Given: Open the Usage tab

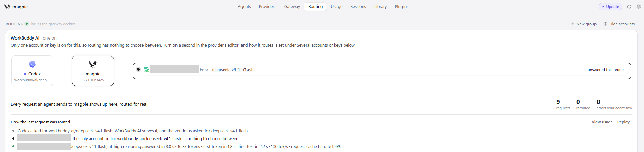Looking at the screenshot, I should pos(336,7).
